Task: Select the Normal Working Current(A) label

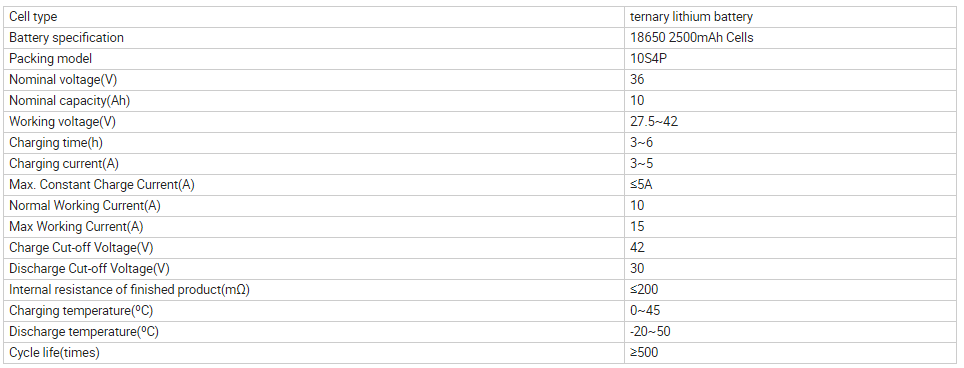Action: click(85, 206)
